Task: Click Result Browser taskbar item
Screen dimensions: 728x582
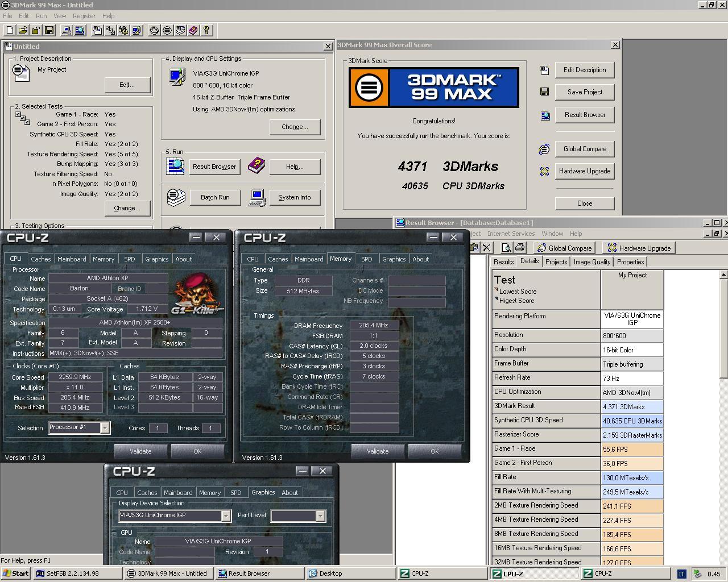Action: click(260, 573)
